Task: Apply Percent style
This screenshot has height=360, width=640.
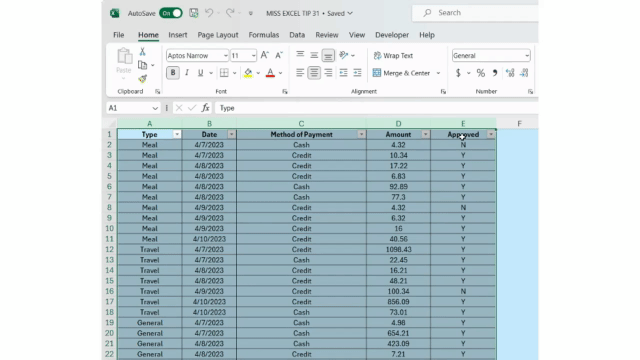Action: [481, 73]
